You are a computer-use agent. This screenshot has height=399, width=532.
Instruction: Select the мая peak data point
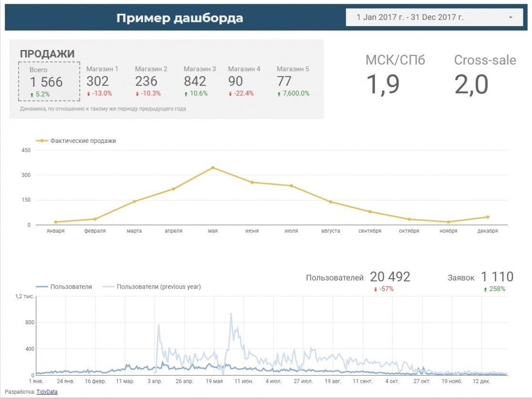point(213,168)
